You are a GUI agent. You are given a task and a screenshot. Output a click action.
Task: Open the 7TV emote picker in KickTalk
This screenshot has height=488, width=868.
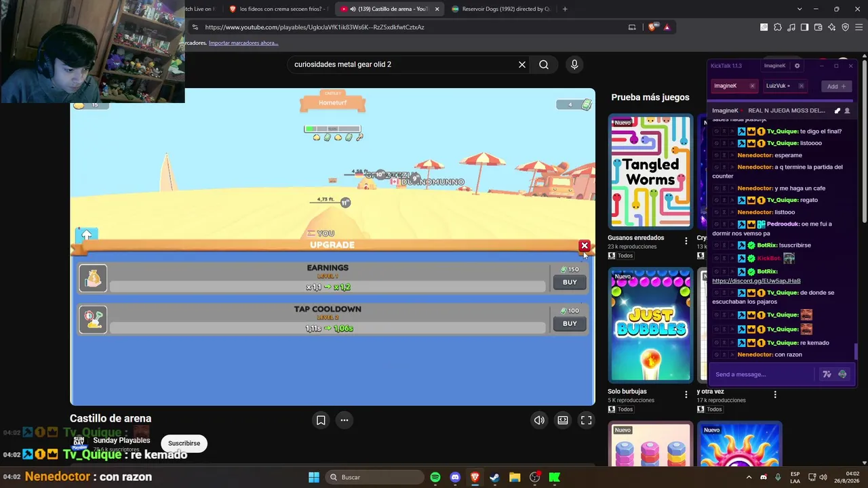827,374
